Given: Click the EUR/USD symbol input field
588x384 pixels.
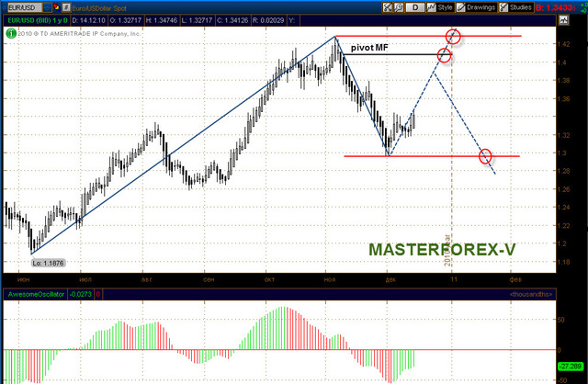Looking at the screenshot, I should click(x=25, y=7).
